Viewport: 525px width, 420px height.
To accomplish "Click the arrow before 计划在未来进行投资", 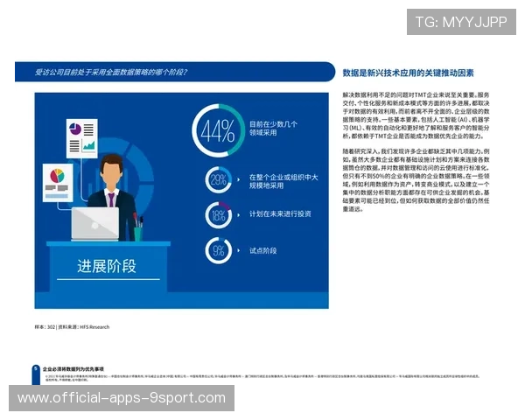I will click(x=240, y=216).
